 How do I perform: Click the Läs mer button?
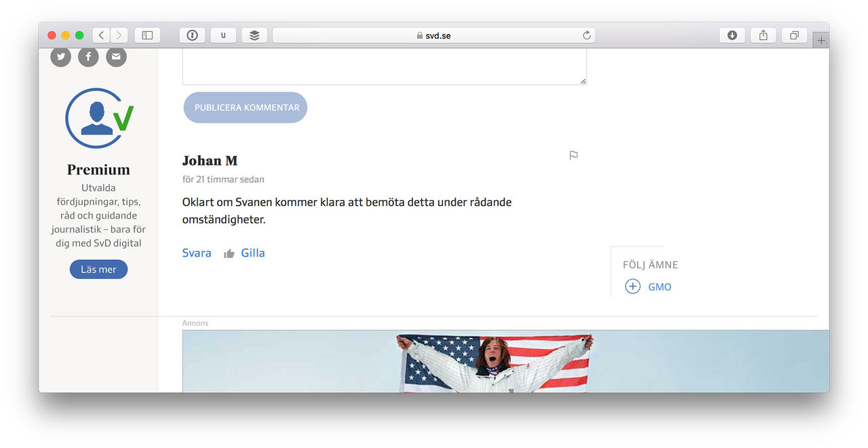tap(98, 269)
